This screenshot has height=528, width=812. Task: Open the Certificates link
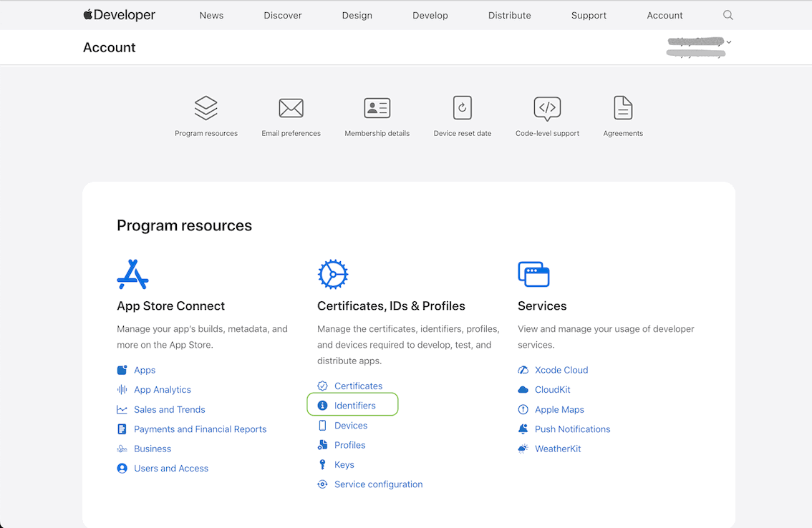358,386
